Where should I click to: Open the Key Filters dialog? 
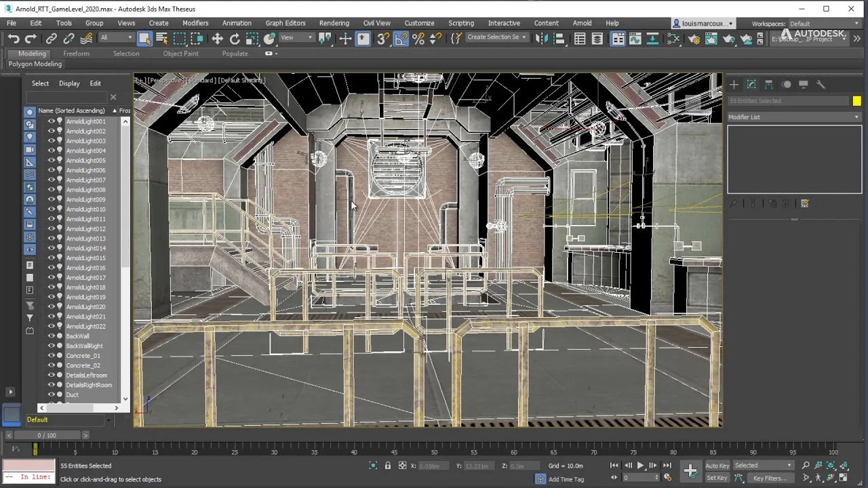770,478
